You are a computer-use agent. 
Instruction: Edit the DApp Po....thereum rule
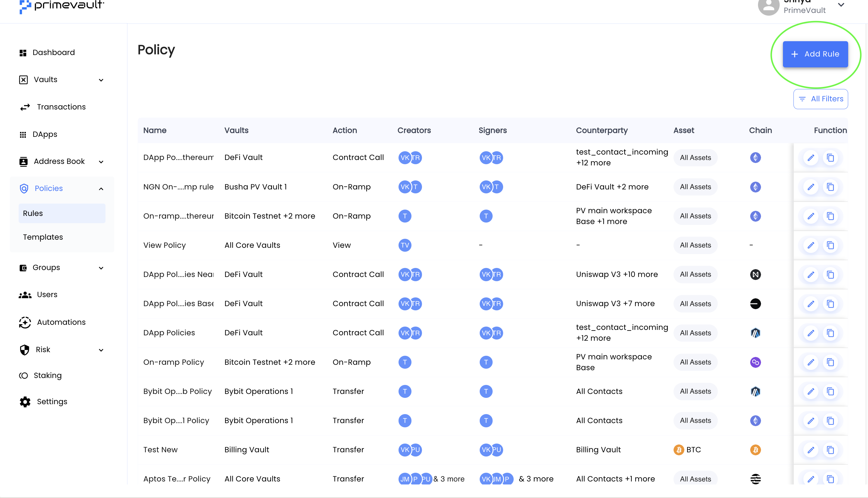(811, 158)
